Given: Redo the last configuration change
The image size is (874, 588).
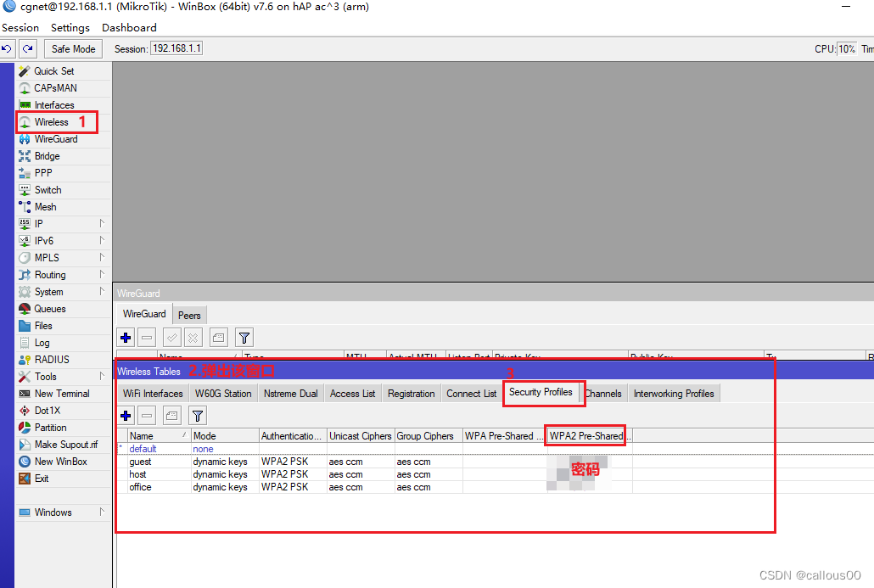Looking at the screenshot, I should pos(26,48).
